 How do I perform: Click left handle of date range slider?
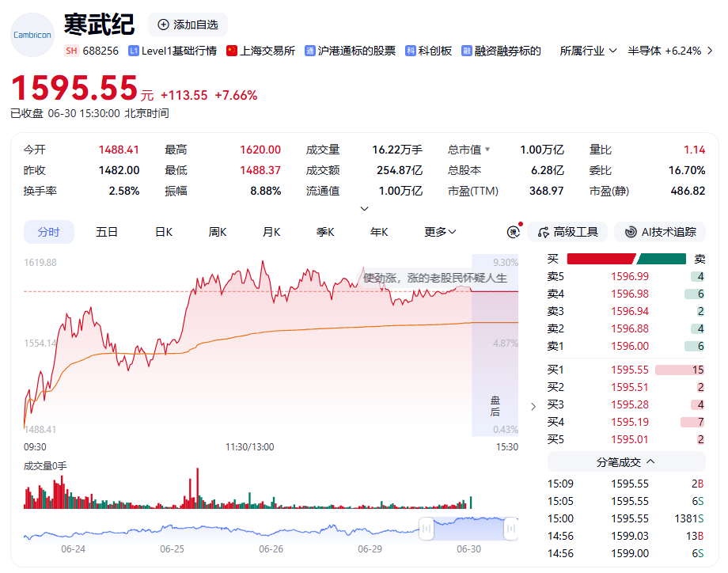pyautogui.click(x=427, y=529)
